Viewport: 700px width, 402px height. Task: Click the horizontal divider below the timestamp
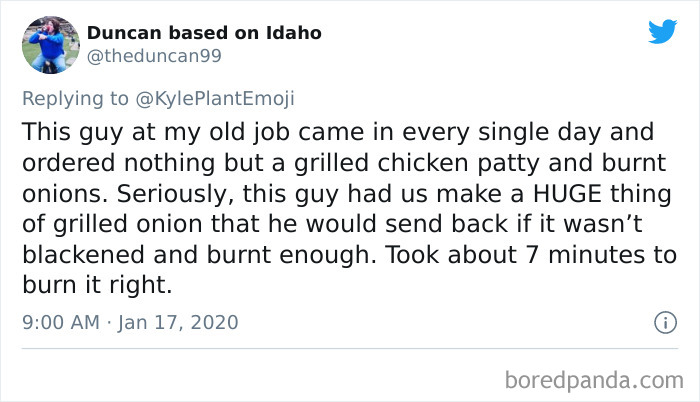pos(350,348)
